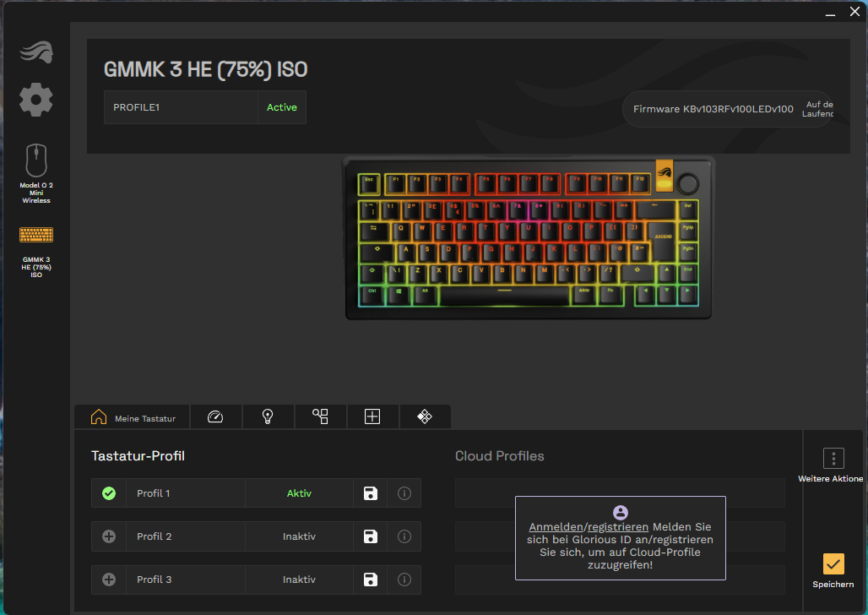This screenshot has height=615, width=868.
Task: Click the Glorious logo at top left
Action: [x=36, y=52]
